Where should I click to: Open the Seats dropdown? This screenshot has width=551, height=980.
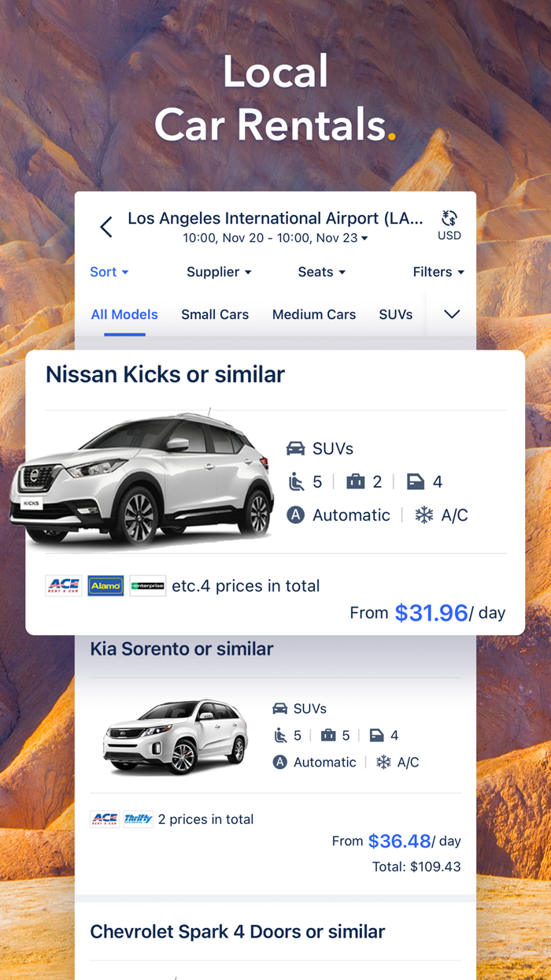[x=321, y=272]
